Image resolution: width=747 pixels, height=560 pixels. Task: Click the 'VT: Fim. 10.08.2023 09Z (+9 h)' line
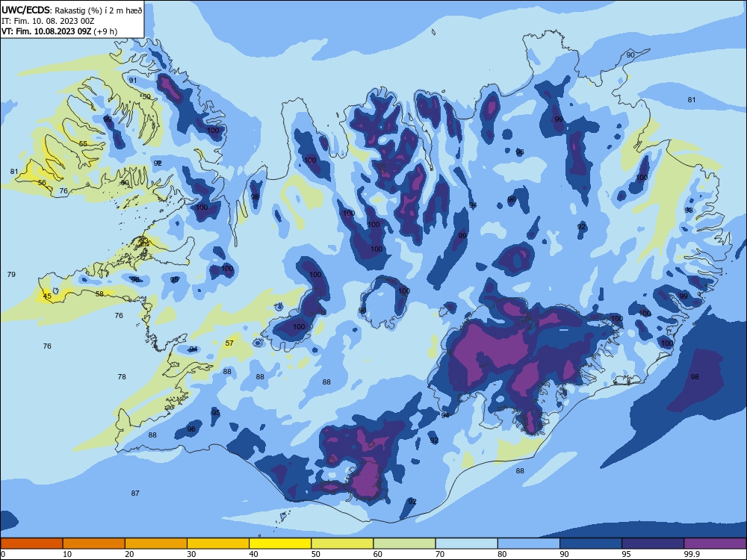[59, 31]
